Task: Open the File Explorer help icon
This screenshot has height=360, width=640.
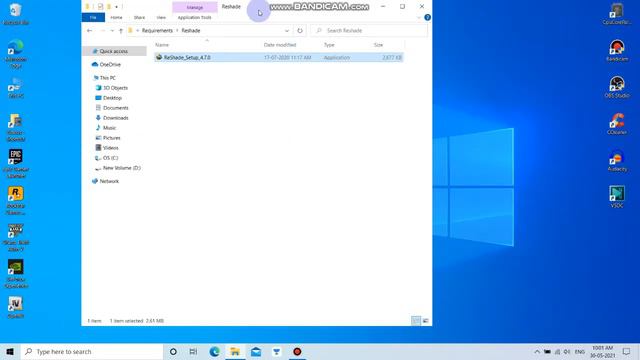Action: point(427,18)
